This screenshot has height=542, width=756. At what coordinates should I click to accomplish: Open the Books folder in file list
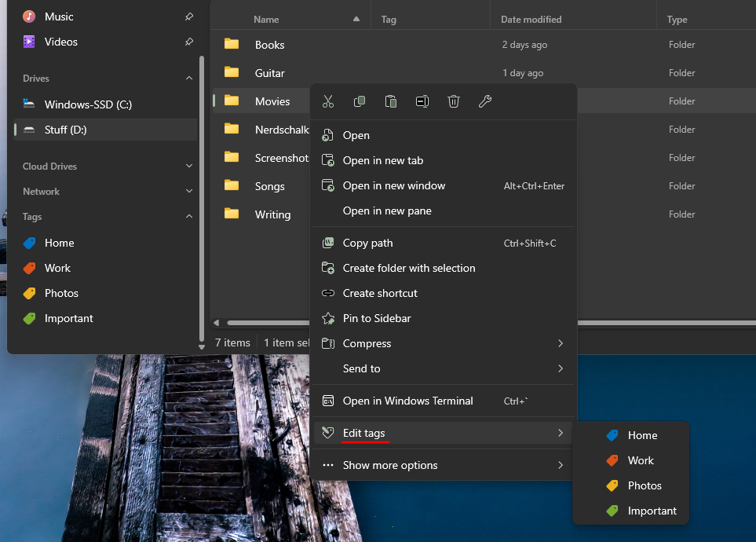[269, 45]
